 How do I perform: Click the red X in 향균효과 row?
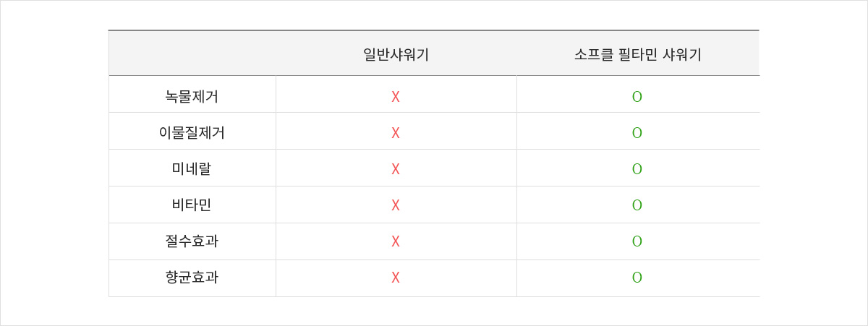396,278
